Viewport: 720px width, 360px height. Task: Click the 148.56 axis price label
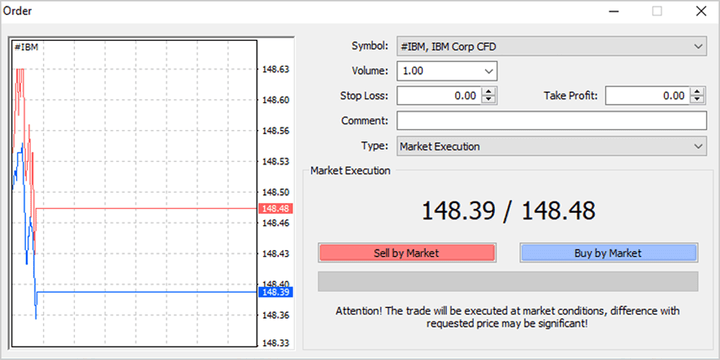[276, 131]
